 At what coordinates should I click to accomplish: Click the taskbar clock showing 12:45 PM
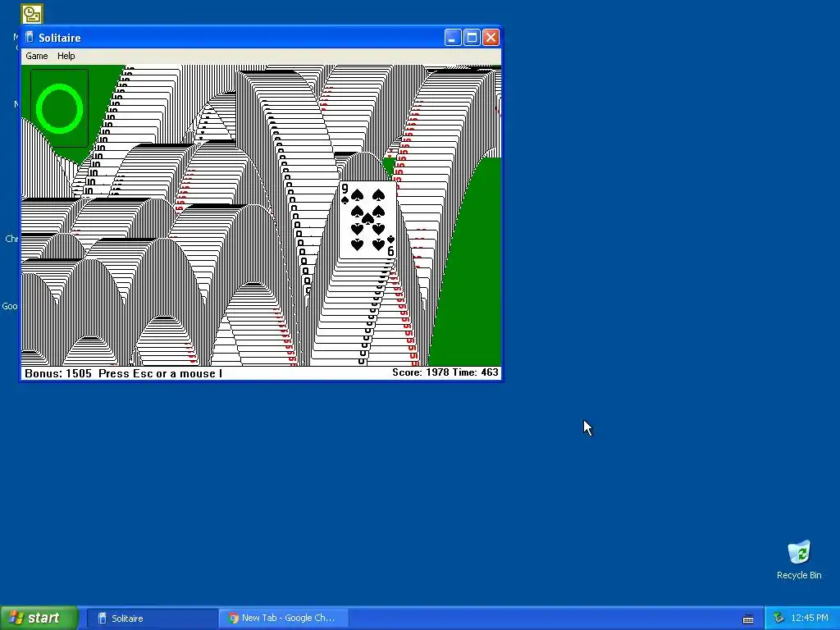[810, 619]
